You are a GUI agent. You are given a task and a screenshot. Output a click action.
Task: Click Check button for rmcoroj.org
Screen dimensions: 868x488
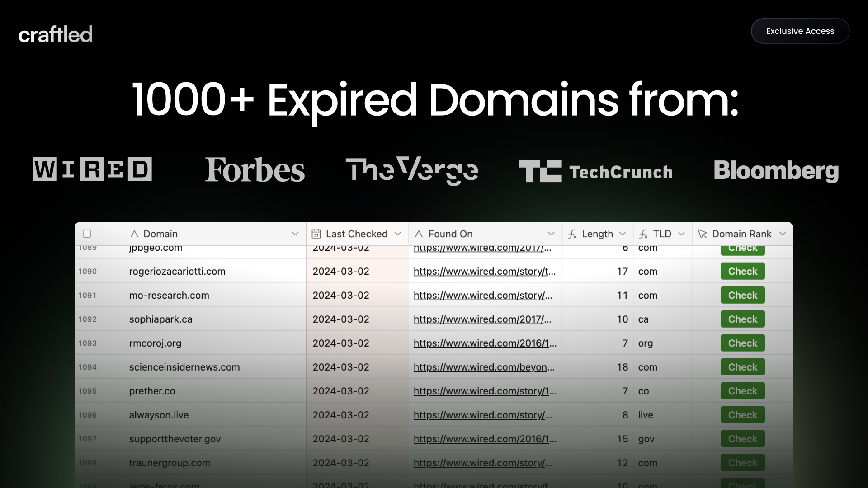(742, 343)
